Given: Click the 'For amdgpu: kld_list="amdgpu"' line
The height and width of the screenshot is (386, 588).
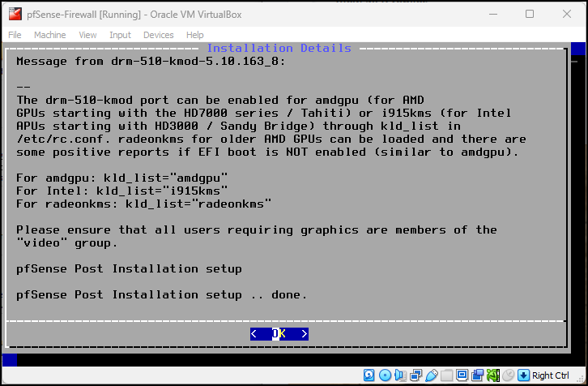Looking at the screenshot, I should pyautogui.click(x=121, y=178).
